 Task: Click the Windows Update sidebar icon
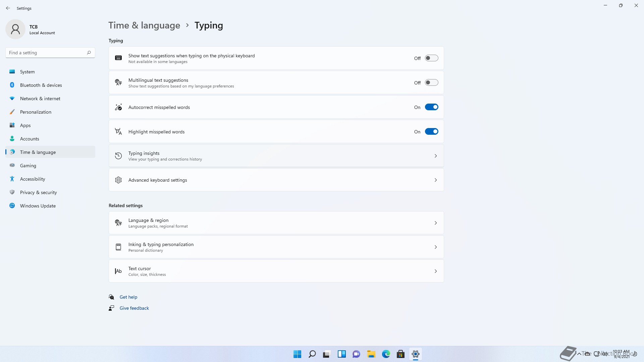coord(12,206)
